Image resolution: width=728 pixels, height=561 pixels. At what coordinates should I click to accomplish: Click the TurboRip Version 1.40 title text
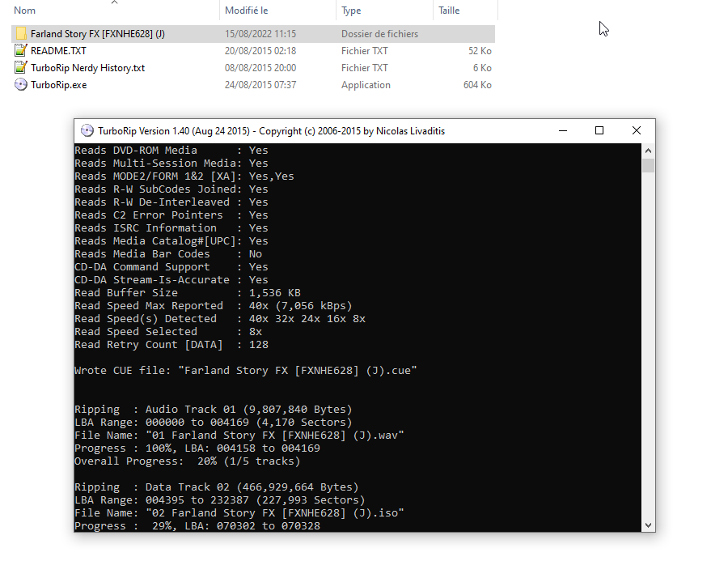click(271, 131)
